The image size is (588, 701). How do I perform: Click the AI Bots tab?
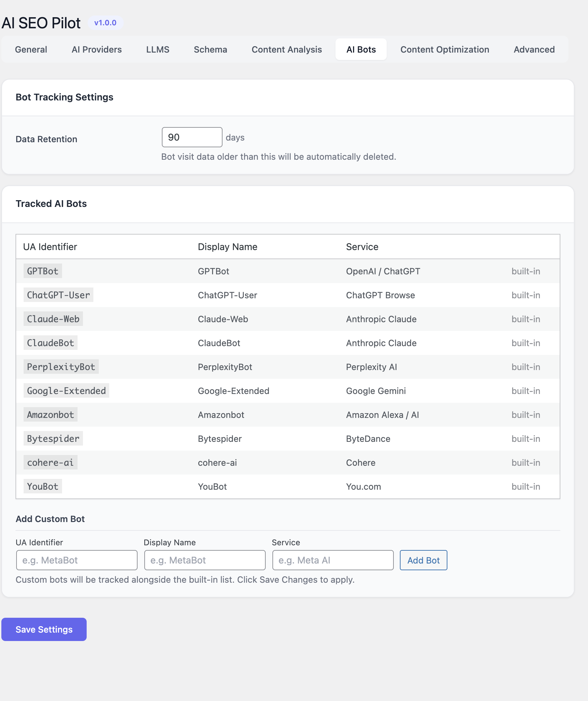point(361,50)
